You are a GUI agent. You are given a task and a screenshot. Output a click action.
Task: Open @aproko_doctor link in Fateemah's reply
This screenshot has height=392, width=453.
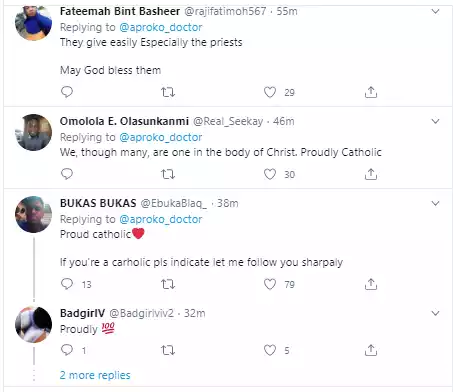(x=161, y=27)
